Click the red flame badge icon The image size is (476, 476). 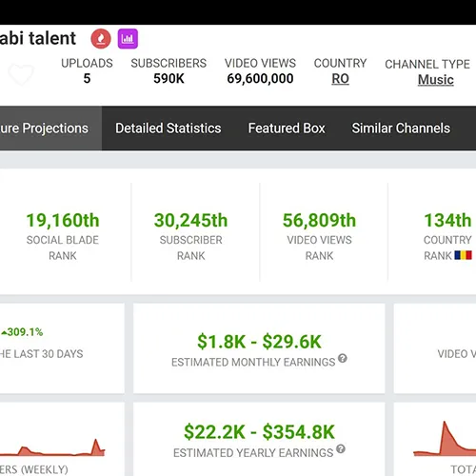coord(101,39)
